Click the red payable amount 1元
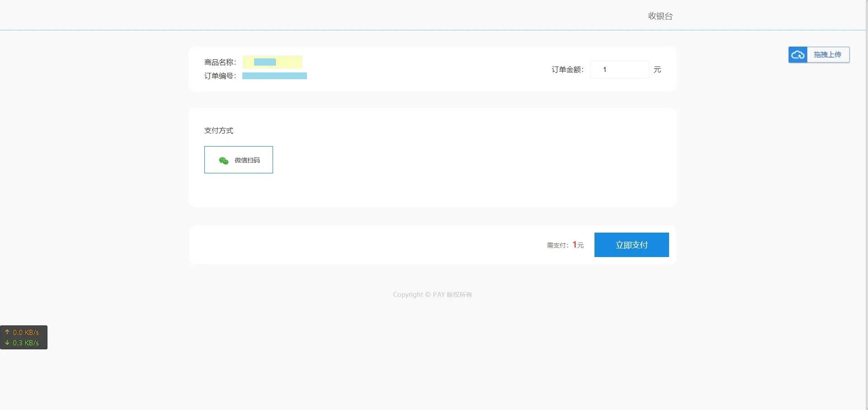This screenshot has width=868, height=410. (578, 245)
